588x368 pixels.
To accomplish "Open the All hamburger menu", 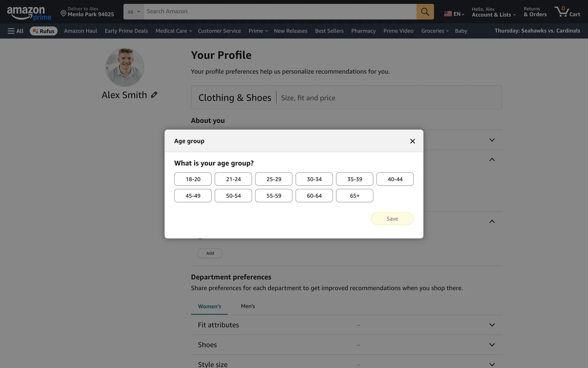I will point(15,31).
